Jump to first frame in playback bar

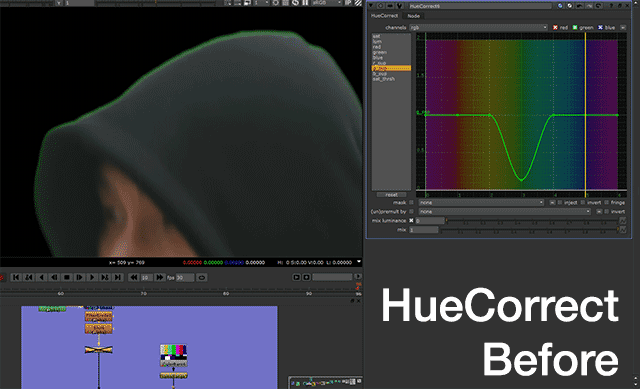tap(16, 277)
